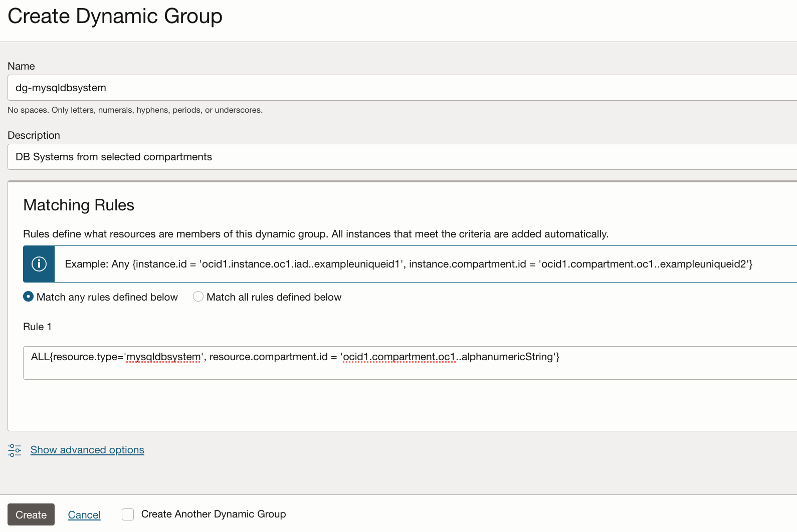This screenshot has height=532, width=797.
Task: Click the underlined 'mysqldbsystem' word in rule
Action: (x=163, y=357)
